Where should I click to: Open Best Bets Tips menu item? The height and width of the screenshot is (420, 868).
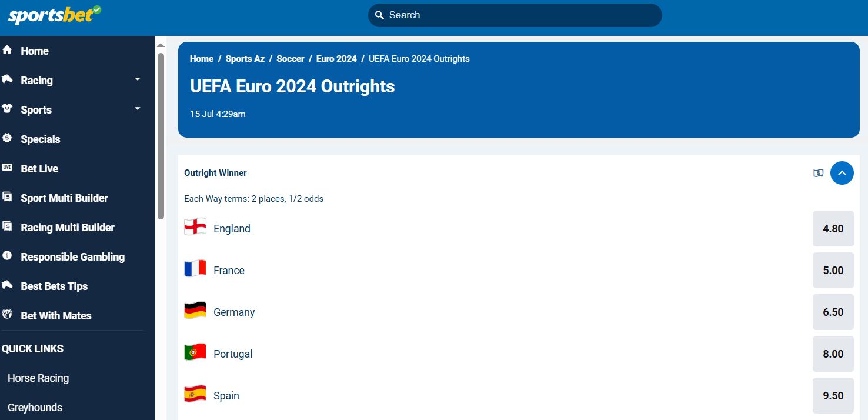click(54, 286)
